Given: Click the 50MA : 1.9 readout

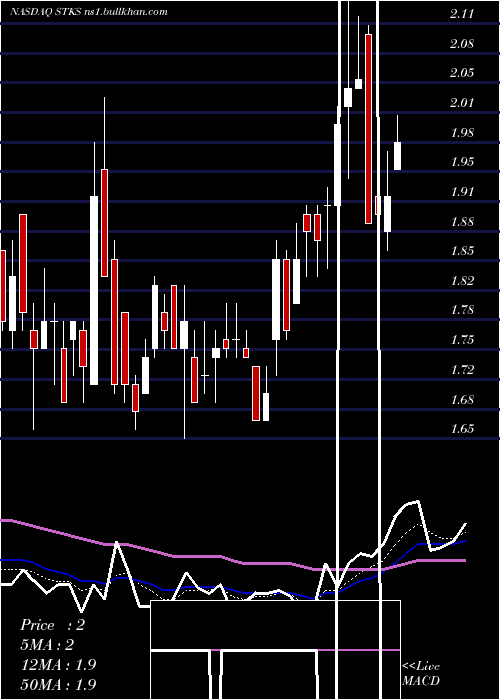Looking at the screenshot, I should click(58, 684).
